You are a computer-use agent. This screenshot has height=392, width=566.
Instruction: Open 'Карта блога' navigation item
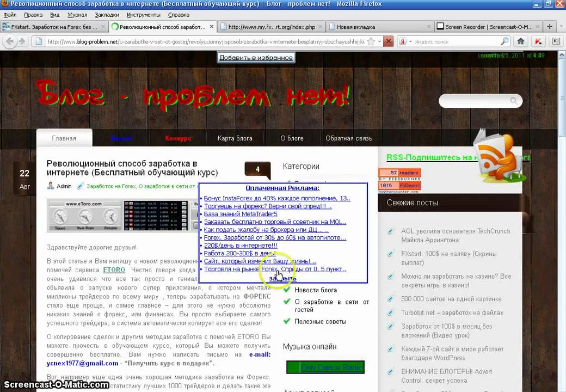point(235,138)
